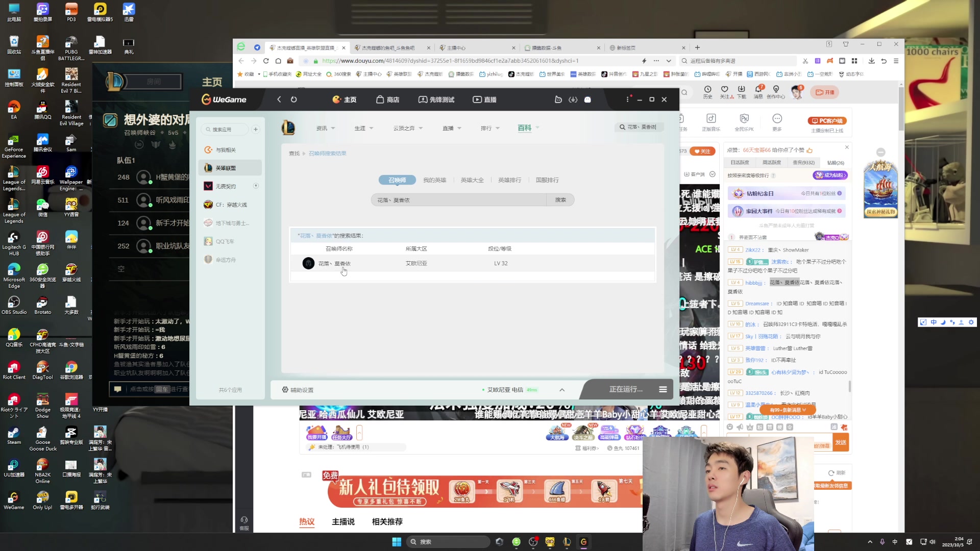980x551 pixels.
Task: Switch to 主播说 tab on Douyu page
Action: tap(343, 522)
